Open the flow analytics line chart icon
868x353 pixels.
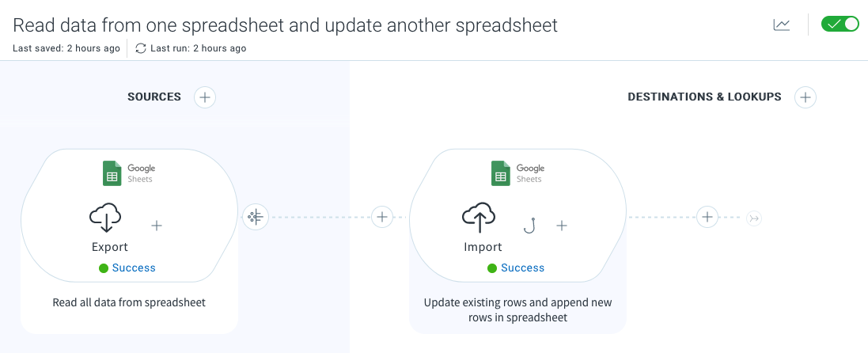782,25
